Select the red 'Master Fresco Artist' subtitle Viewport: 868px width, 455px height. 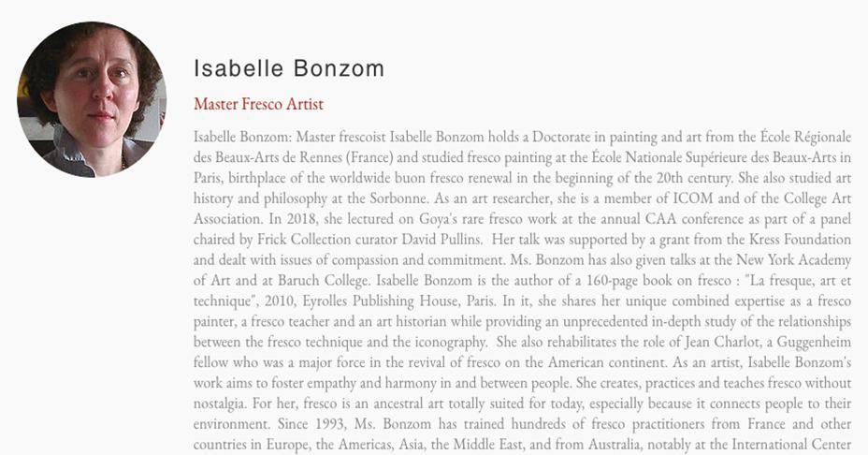(258, 104)
